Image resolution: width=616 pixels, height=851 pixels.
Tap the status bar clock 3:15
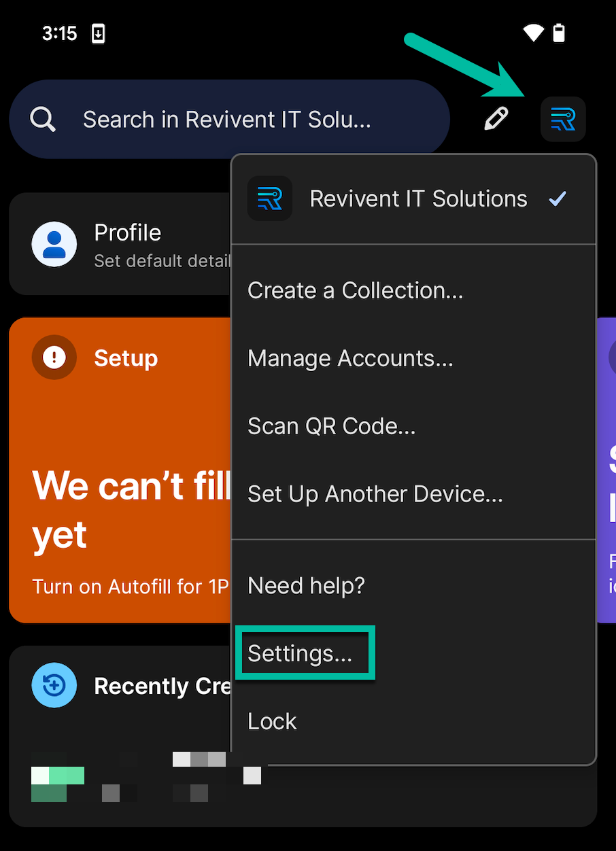coord(60,33)
